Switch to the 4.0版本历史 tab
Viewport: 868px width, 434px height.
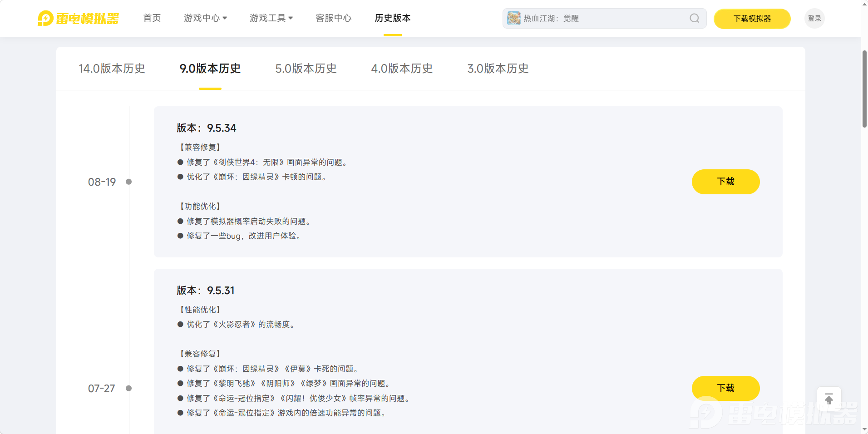click(x=402, y=69)
